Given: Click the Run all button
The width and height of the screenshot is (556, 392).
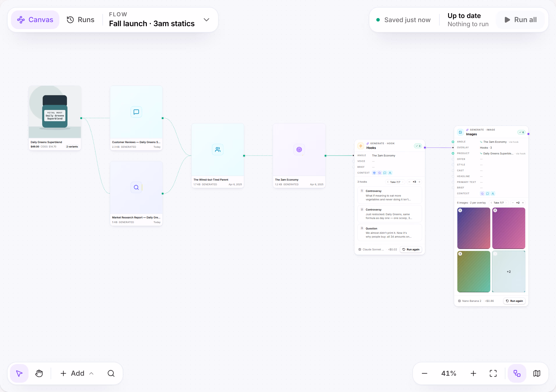Looking at the screenshot, I should click(x=521, y=20).
